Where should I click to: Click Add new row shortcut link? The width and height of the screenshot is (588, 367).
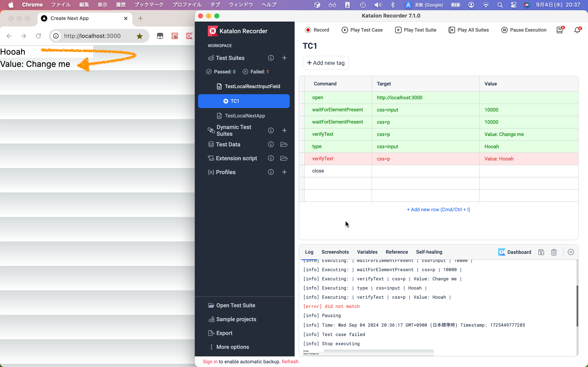coord(438,209)
